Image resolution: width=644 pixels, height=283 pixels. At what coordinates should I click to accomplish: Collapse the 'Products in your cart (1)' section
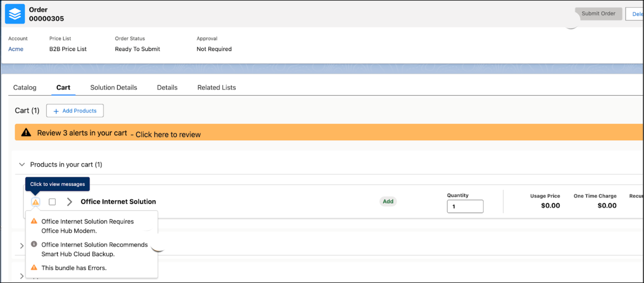pyautogui.click(x=22, y=164)
